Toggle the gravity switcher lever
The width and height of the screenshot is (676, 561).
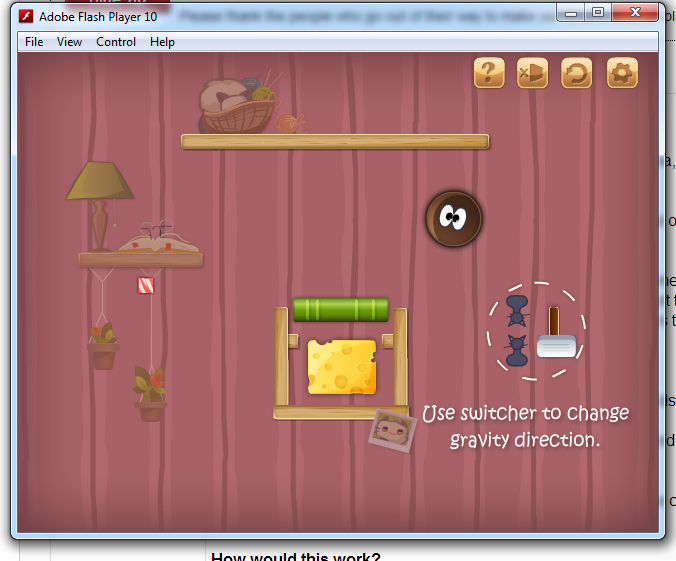pos(556,332)
